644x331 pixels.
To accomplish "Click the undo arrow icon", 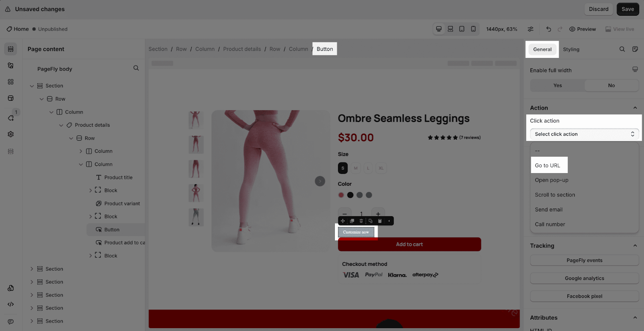I will pyautogui.click(x=549, y=29).
